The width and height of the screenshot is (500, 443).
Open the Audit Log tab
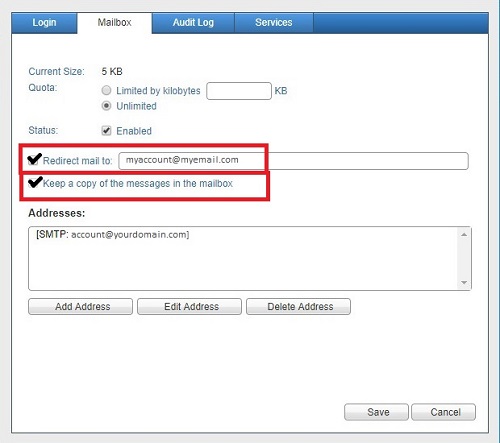[x=193, y=23]
